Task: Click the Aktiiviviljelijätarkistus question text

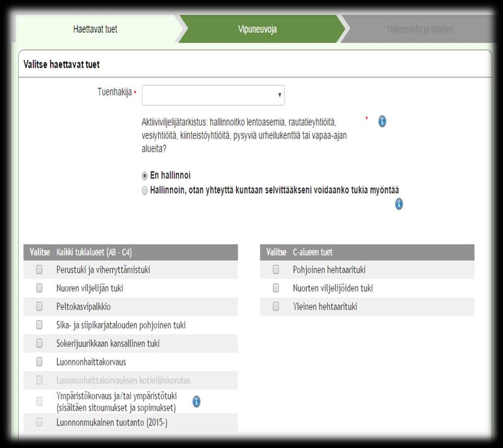Action: coord(244,135)
